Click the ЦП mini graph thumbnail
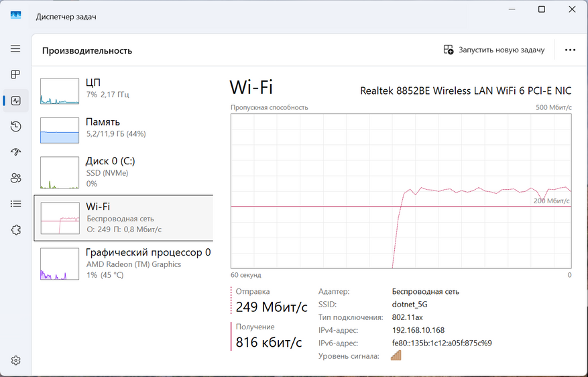The width and height of the screenshot is (588, 377). 60,91
